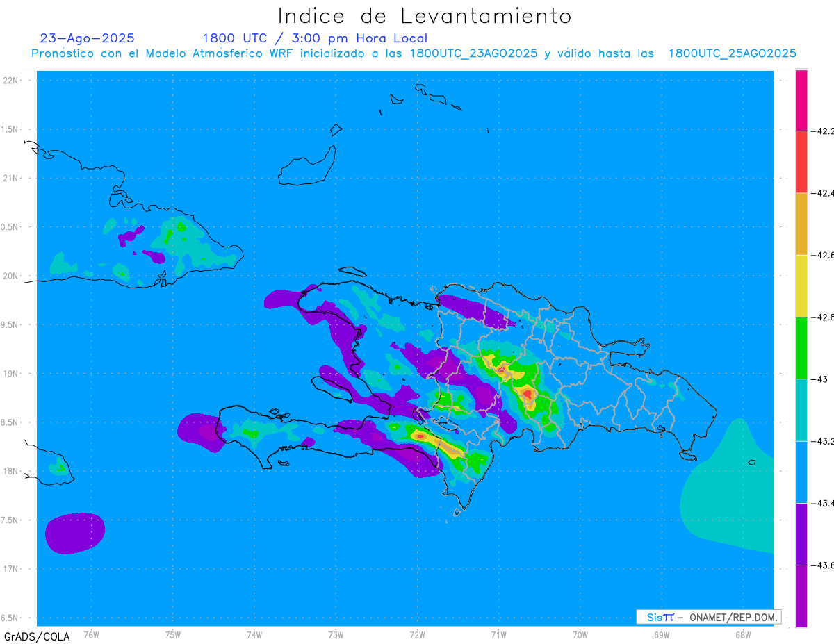This screenshot has height=644, width=834.
Task: Click the '-43.4' colorbar value
Action: (x=824, y=503)
